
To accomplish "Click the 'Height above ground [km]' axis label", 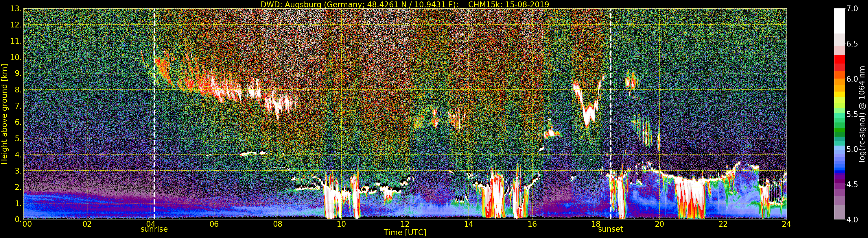I will pos(4,114).
